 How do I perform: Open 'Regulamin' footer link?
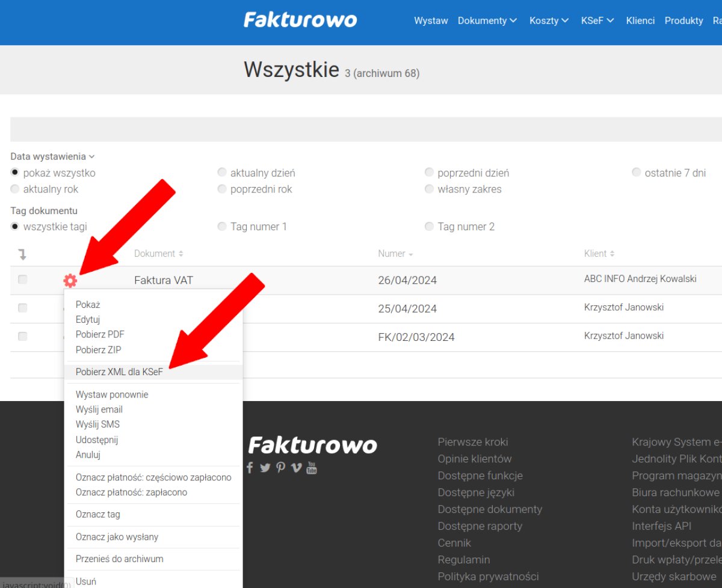[464, 560]
